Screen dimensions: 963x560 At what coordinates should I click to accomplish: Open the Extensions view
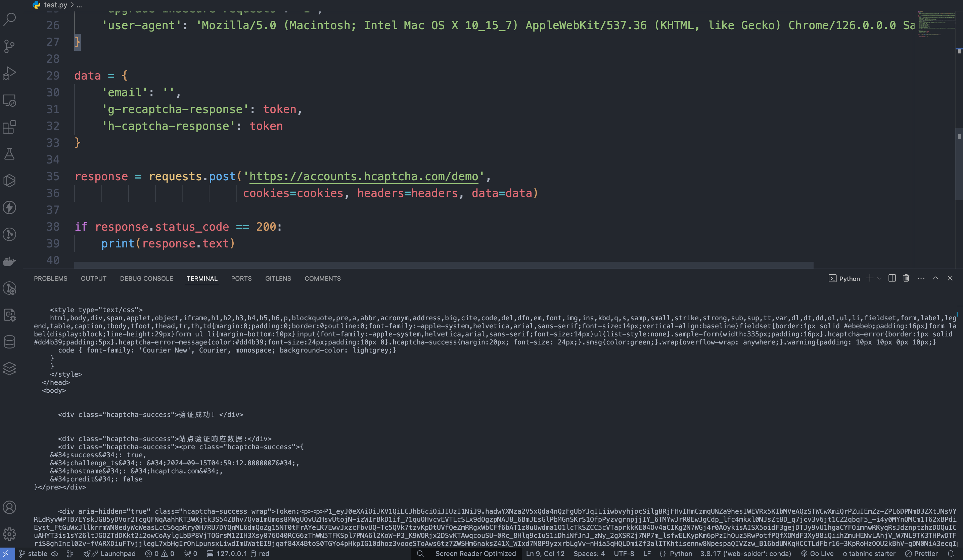coord(9,127)
